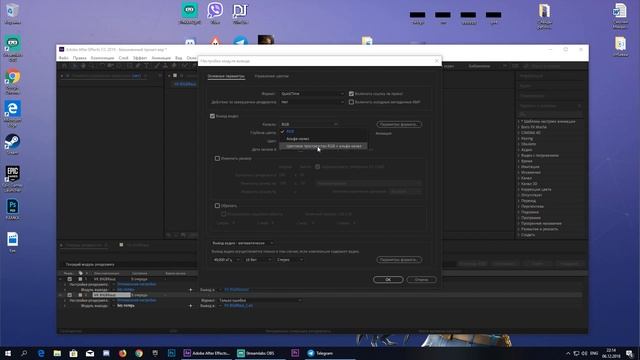640x360 pixels.
Task: Open Premiere Pro from the taskbar
Action: 295,353
